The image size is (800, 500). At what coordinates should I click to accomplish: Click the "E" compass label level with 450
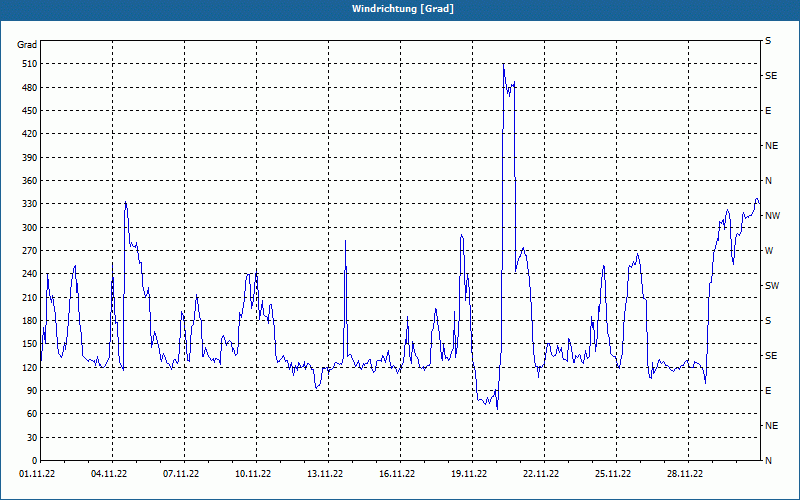(768, 111)
